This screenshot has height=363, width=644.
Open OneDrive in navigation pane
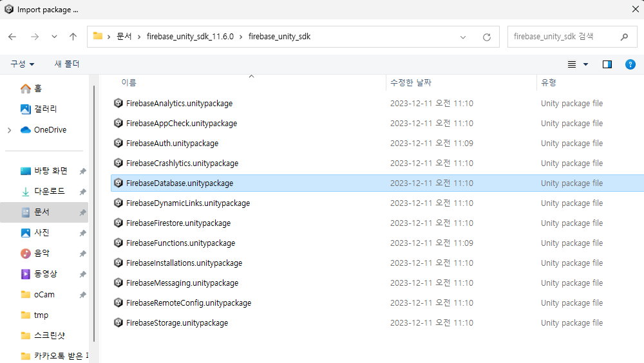coord(44,130)
